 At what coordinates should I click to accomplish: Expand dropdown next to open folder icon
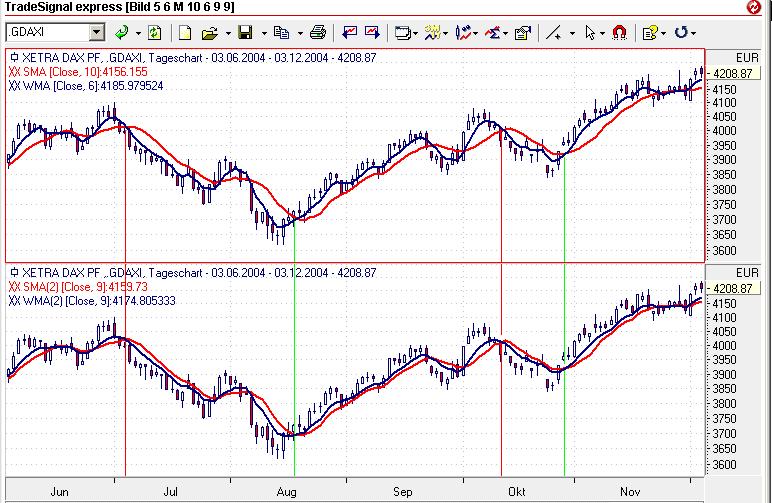coord(228,33)
